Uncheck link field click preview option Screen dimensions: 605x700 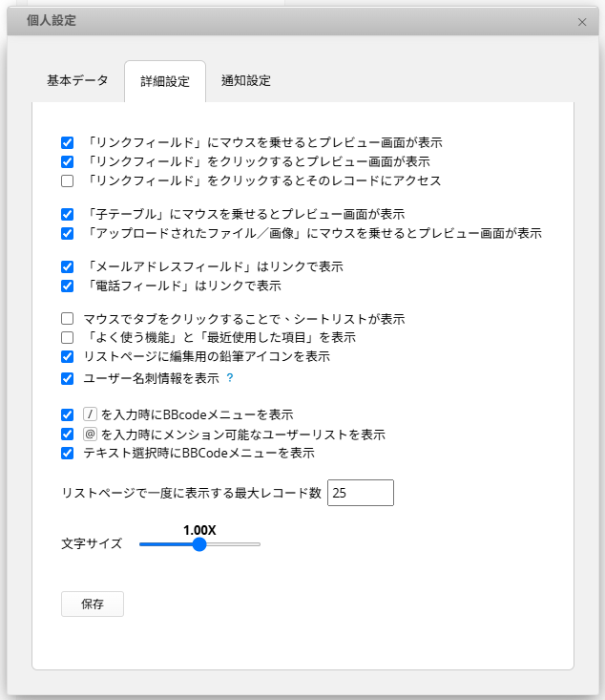[x=68, y=161]
